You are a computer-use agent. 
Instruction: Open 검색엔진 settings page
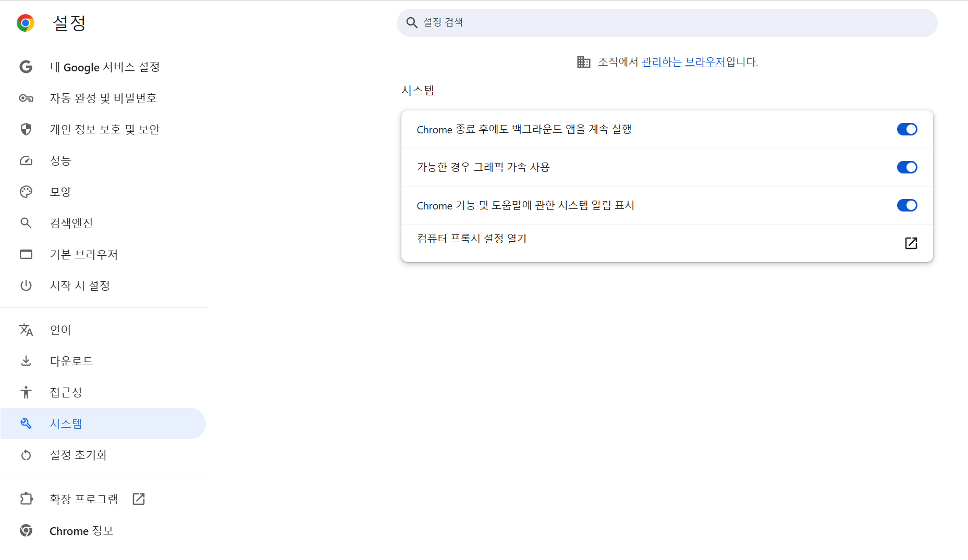point(103,223)
